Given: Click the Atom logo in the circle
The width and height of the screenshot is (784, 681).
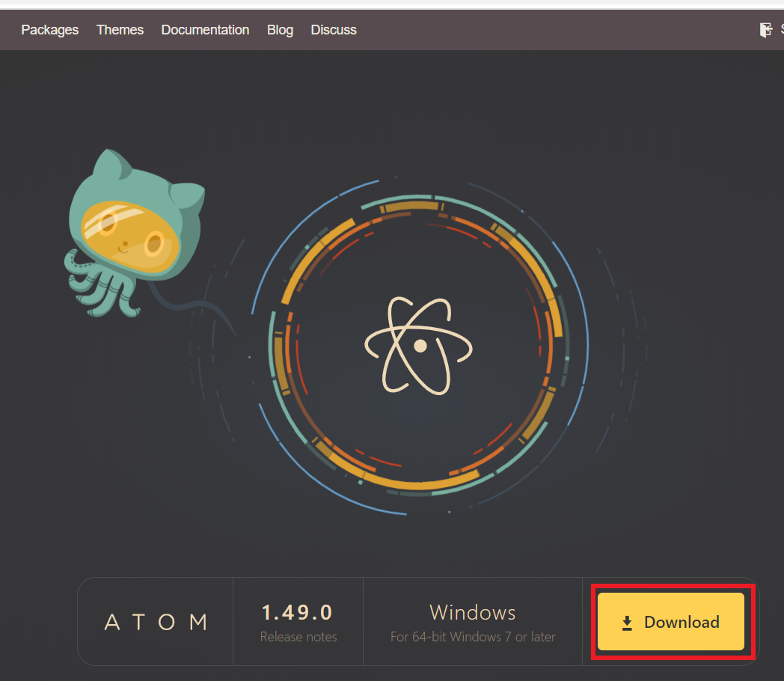Looking at the screenshot, I should (418, 346).
